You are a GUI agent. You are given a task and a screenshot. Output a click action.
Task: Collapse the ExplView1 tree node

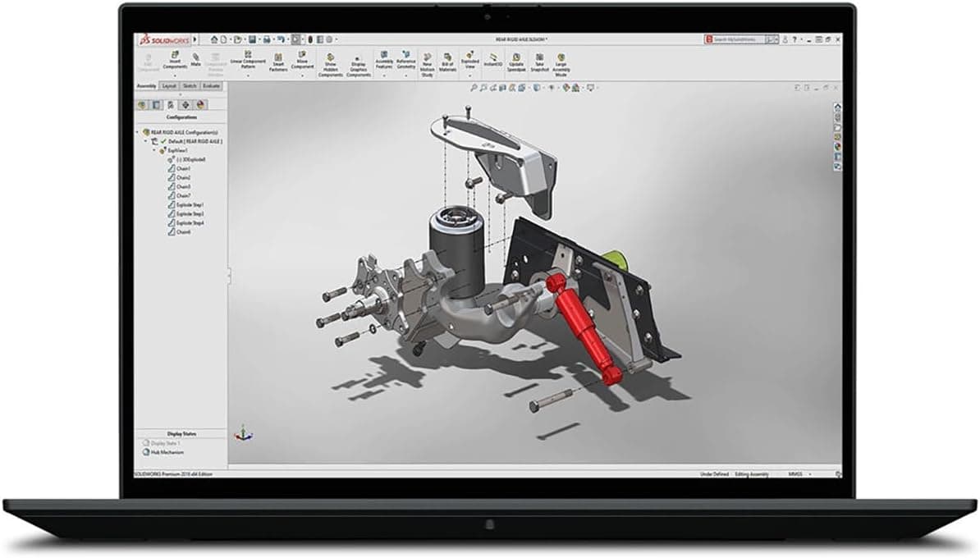[x=153, y=151]
